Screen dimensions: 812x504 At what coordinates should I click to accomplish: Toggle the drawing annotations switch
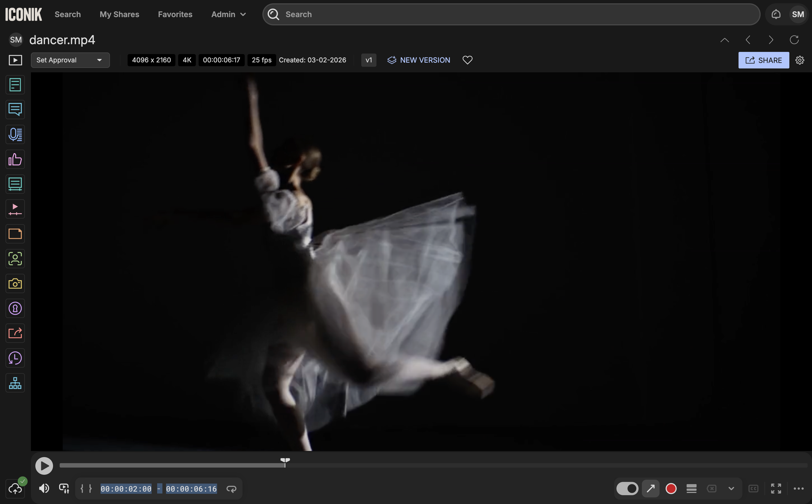coord(627,489)
